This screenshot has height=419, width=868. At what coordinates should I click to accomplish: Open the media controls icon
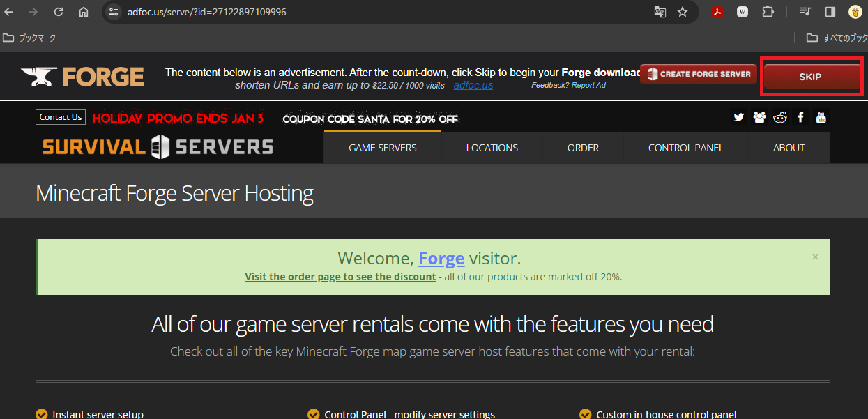click(x=805, y=12)
